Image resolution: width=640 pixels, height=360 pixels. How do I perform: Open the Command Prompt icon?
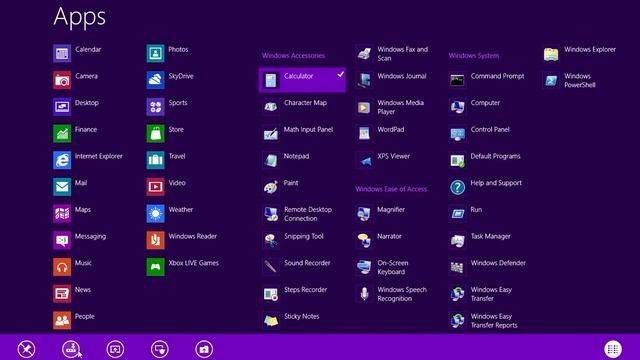click(x=458, y=80)
